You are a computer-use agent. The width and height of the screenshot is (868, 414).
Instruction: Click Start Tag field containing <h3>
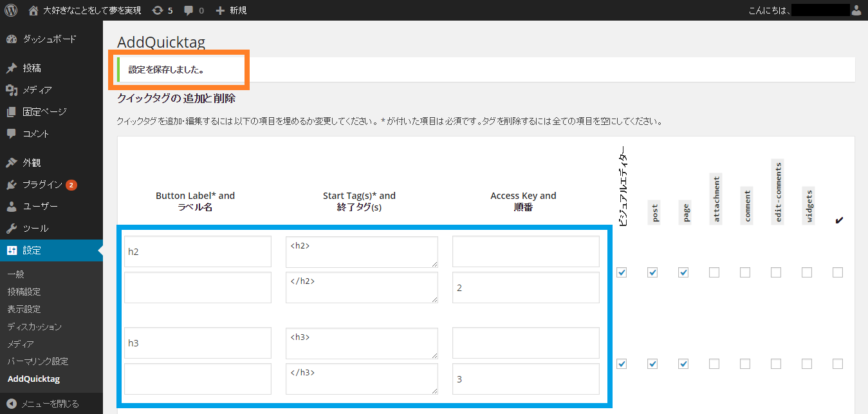362,343
